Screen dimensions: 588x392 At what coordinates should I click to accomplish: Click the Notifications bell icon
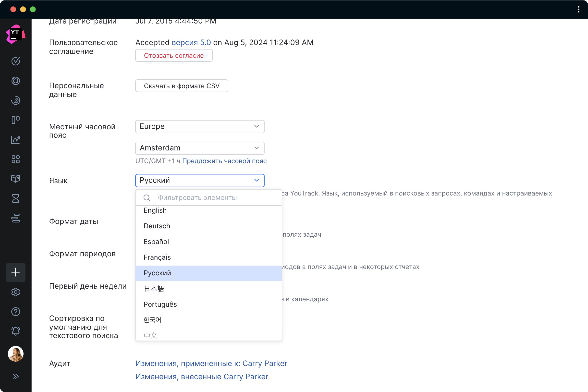click(x=16, y=330)
